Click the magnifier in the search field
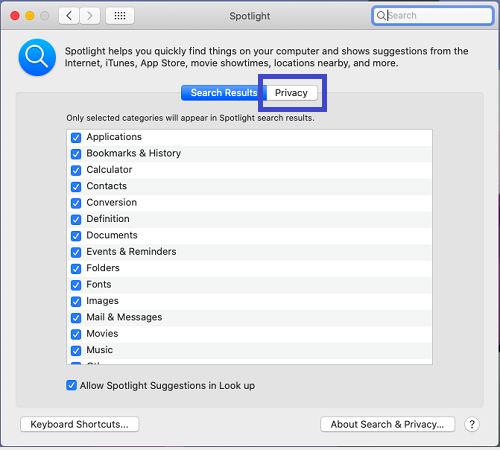The width and height of the screenshot is (500, 450). pyautogui.click(x=381, y=15)
